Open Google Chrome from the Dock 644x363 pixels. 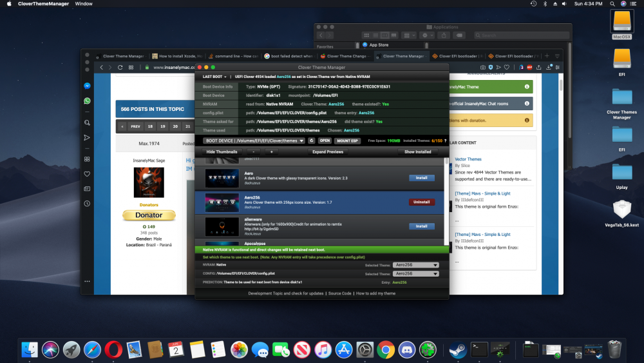386,350
